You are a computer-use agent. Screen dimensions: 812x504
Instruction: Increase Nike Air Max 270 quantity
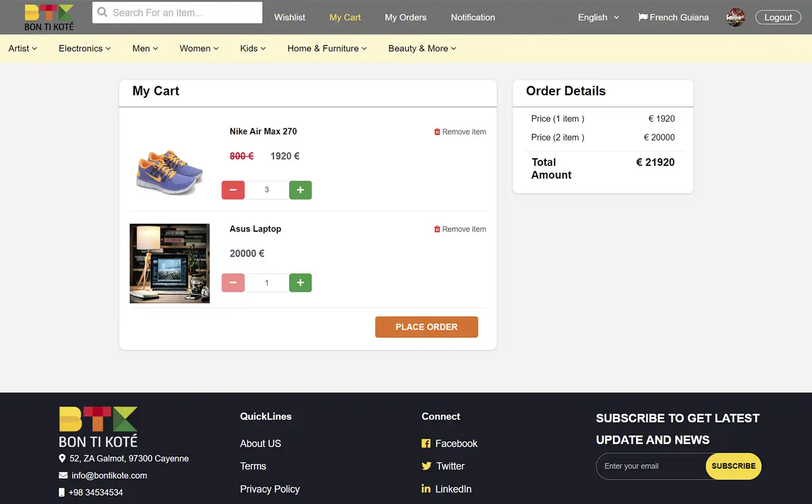point(300,189)
